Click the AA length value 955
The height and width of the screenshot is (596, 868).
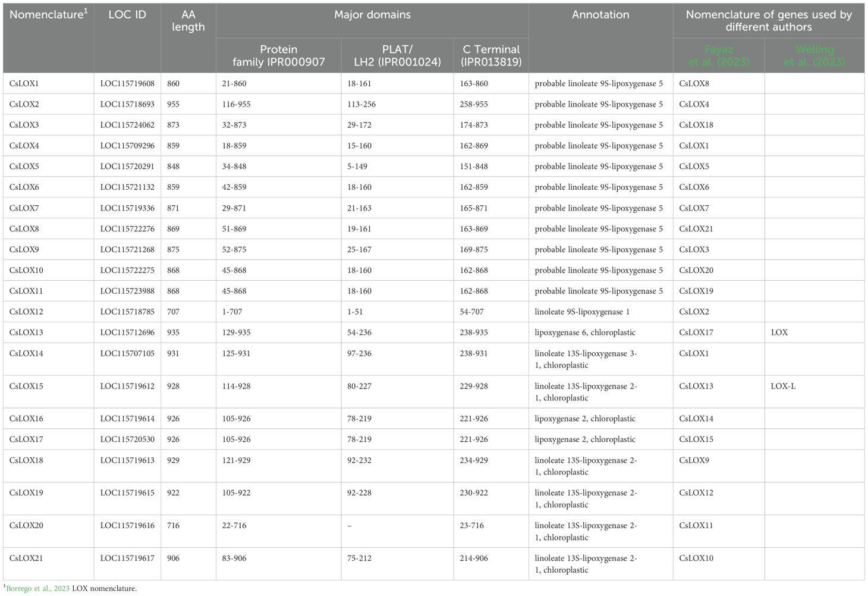pyautogui.click(x=173, y=105)
